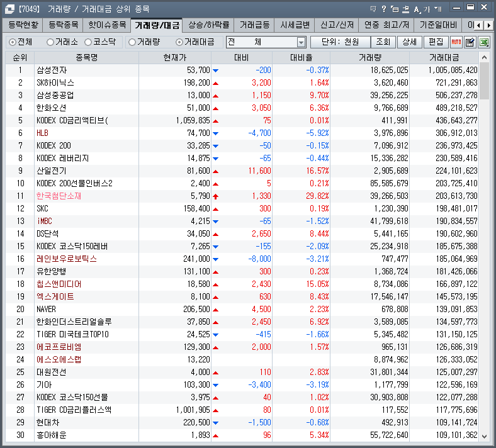This screenshot has width=496, height=448.
Task: Pin the window with pushpin icon
Action: 405,9
